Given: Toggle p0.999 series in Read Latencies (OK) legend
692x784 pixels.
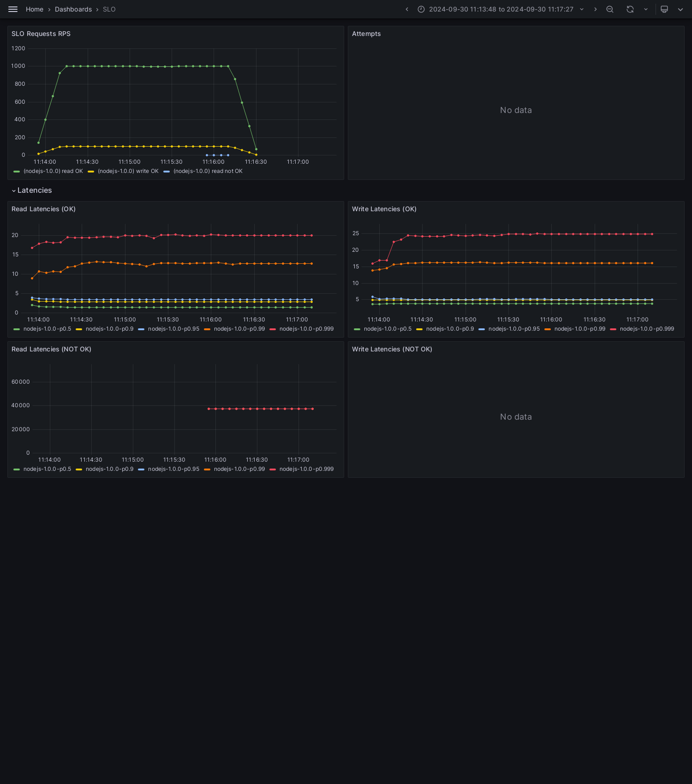Looking at the screenshot, I should (306, 329).
